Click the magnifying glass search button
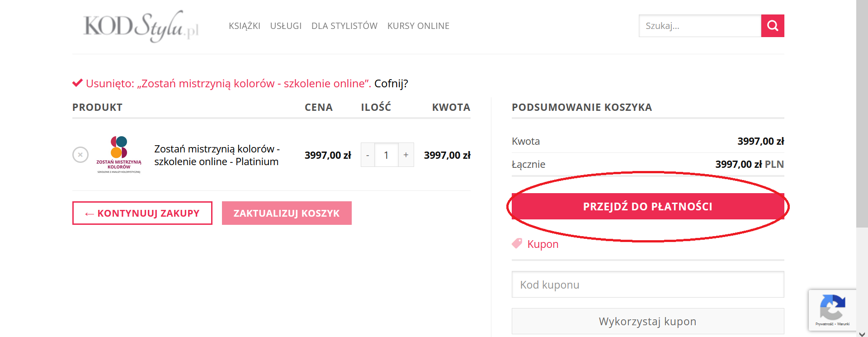This screenshot has height=337, width=868. pyautogui.click(x=772, y=26)
